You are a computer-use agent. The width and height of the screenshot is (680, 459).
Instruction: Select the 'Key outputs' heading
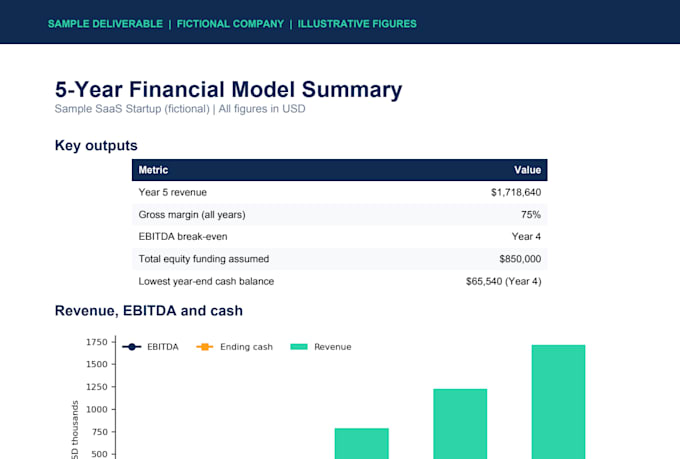point(96,145)
